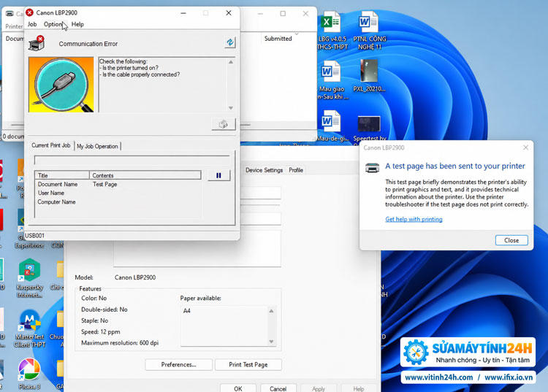
Task: Click the USB cable magnifier illustration
Action: (61, 85)
